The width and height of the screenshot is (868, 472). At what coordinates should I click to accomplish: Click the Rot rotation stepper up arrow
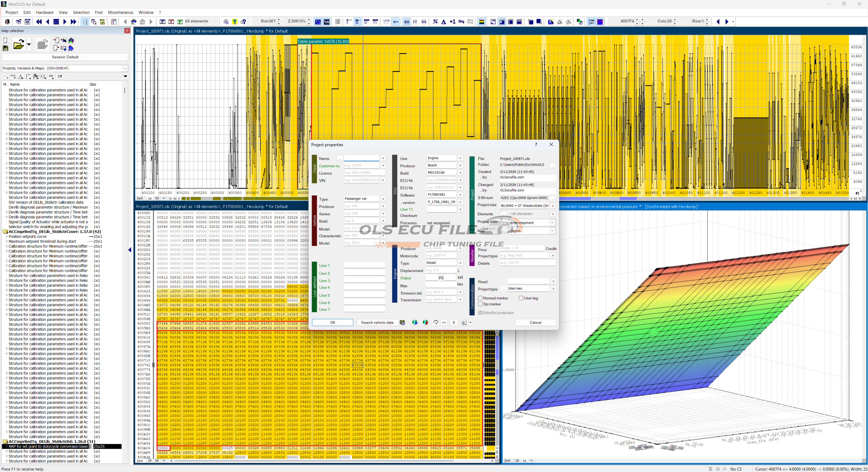point(279,20)
